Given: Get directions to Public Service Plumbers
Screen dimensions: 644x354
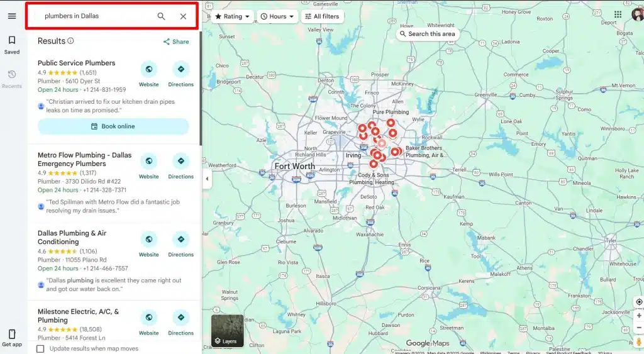Looking at the screenshot, I should 180,69.
